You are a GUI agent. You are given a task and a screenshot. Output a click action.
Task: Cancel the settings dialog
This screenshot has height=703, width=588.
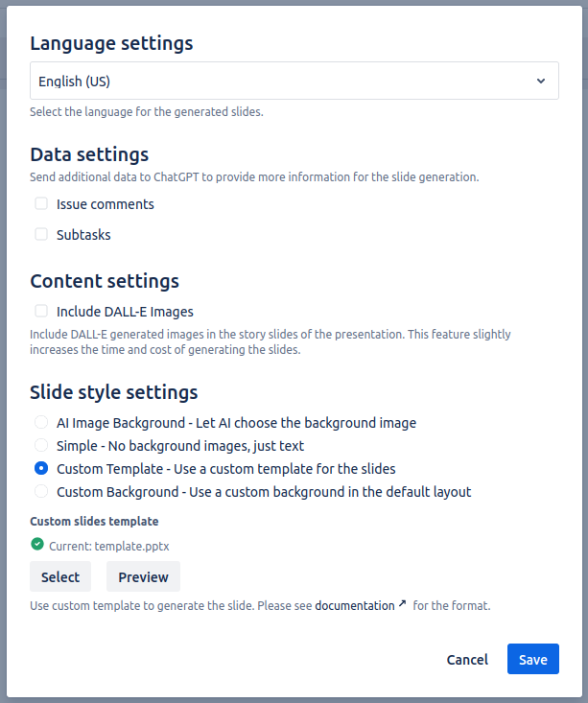[x=467, y=660]
